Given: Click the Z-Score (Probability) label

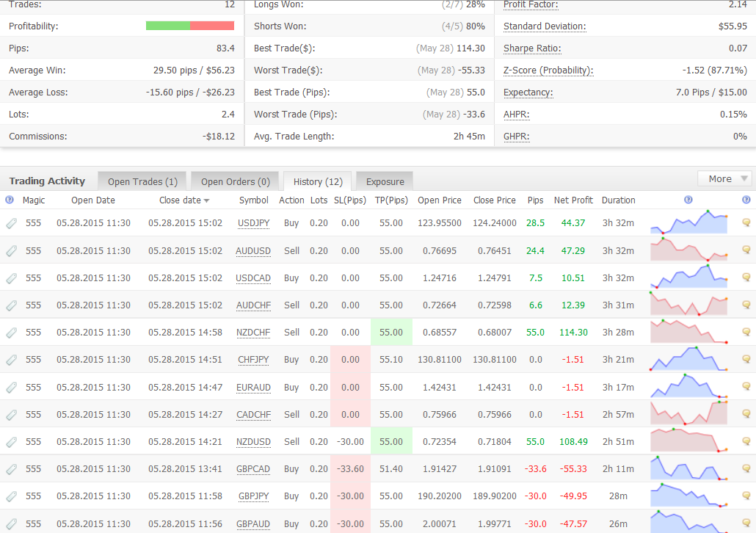Looking at the screenshot, I should pos(548,70).
